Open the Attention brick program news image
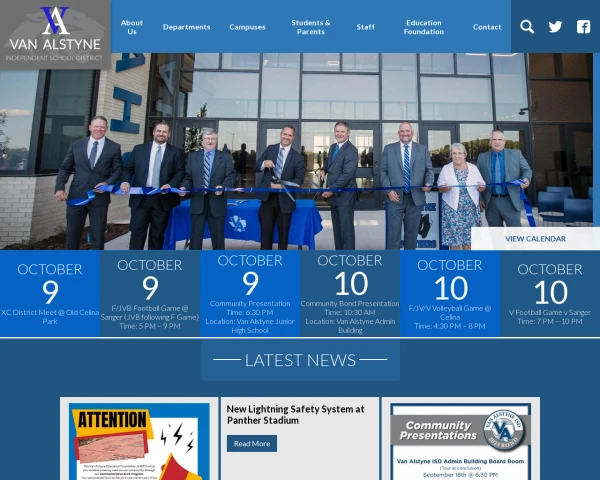This screenshot has width=600, height=480. tap(139, 441)
